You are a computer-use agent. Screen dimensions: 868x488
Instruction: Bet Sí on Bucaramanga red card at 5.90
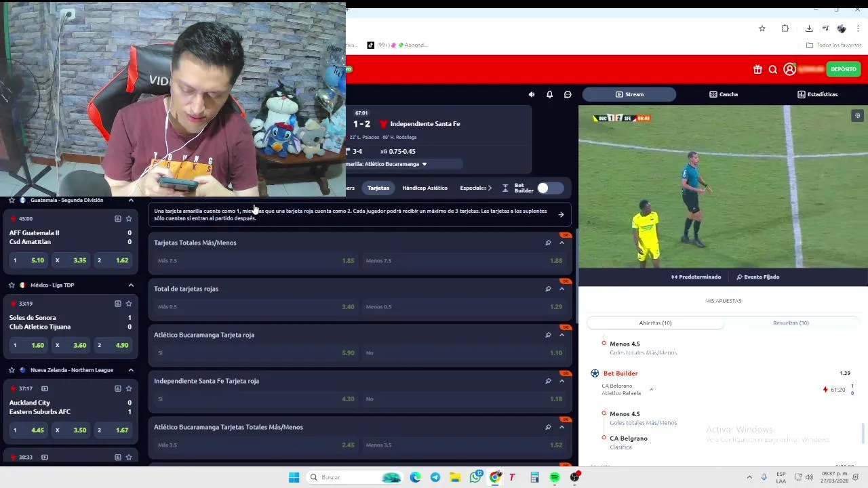[x=256, y=352]
